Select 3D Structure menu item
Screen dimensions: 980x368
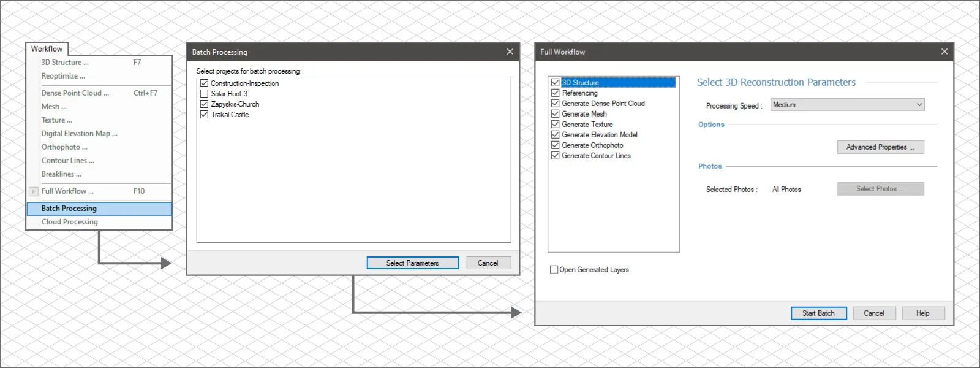99,63
